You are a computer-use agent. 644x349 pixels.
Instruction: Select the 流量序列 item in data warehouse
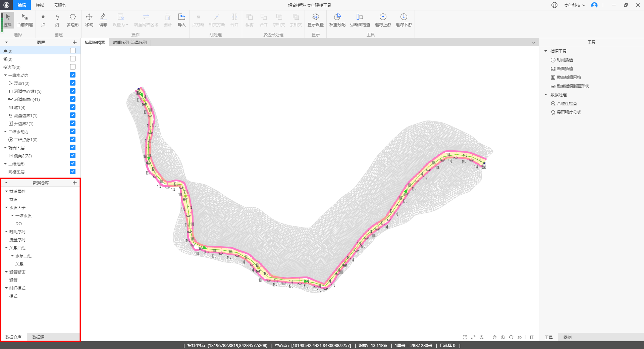point(17,240)
